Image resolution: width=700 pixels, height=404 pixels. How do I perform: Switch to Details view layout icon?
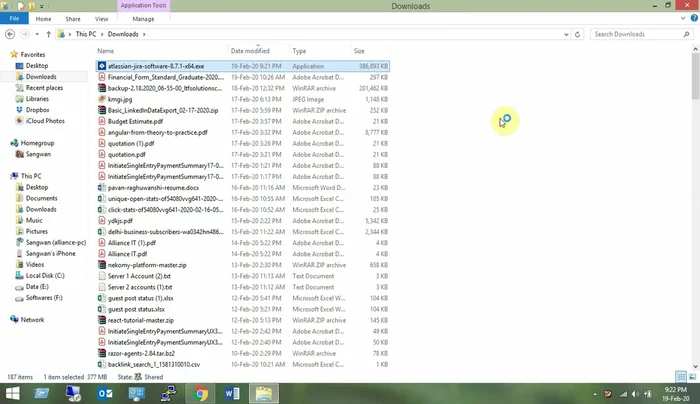[681, 377]
